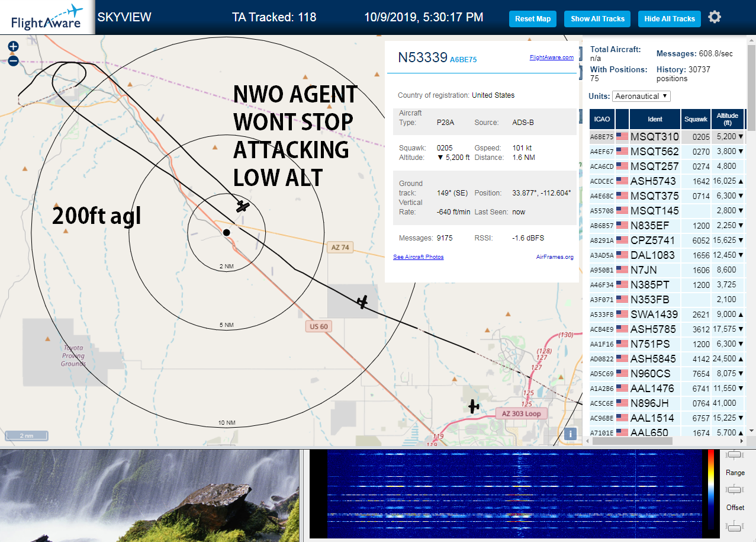Select the MSQT257 aircraft row

coord(667,166)
